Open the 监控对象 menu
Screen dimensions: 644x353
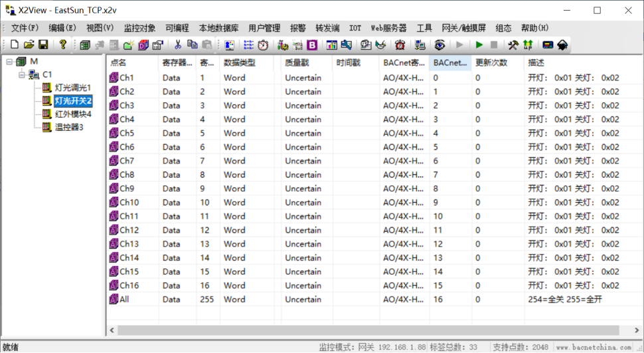(139, 28)
